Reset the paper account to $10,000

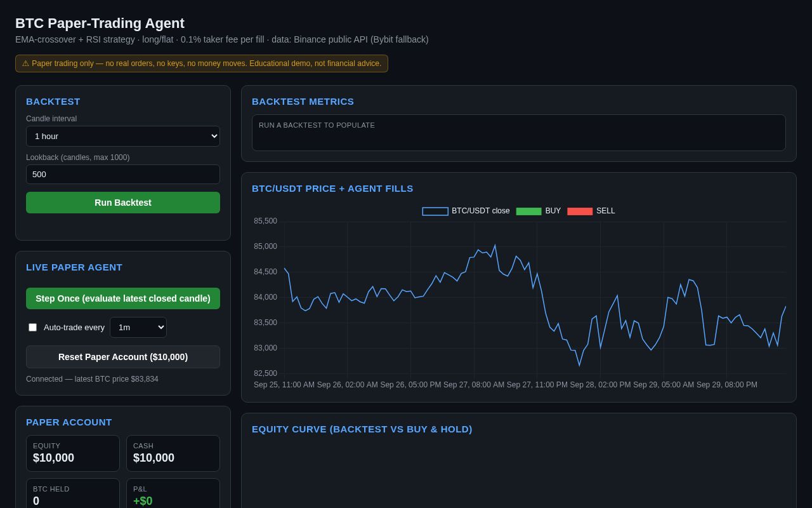pyautogui.click(x=123, y=357)
